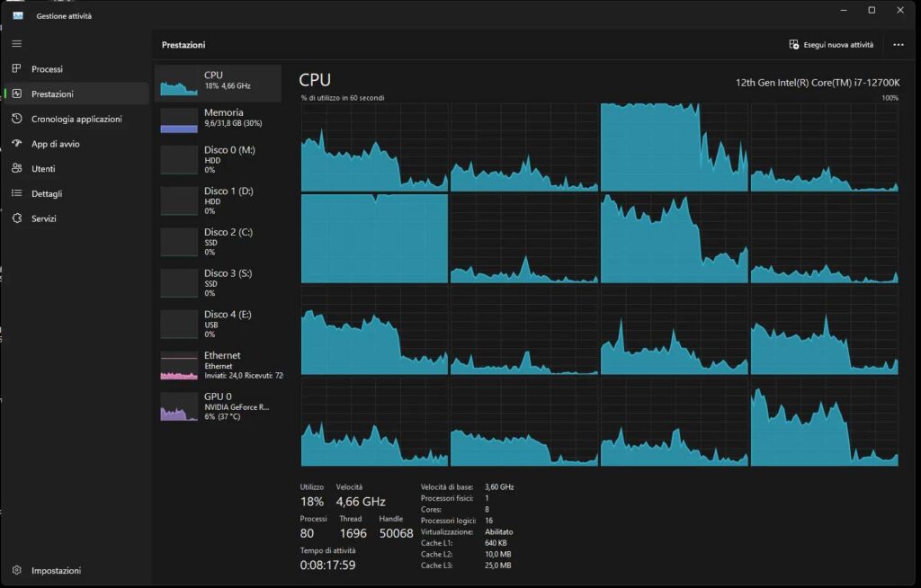Select Disco 4 (E:) USB item

click(x=218, y=324)
